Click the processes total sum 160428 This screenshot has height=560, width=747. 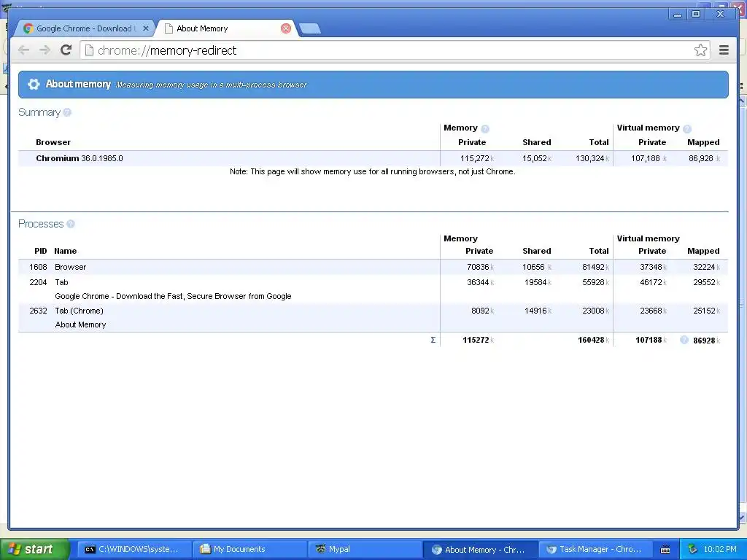[x=591, y=340]
